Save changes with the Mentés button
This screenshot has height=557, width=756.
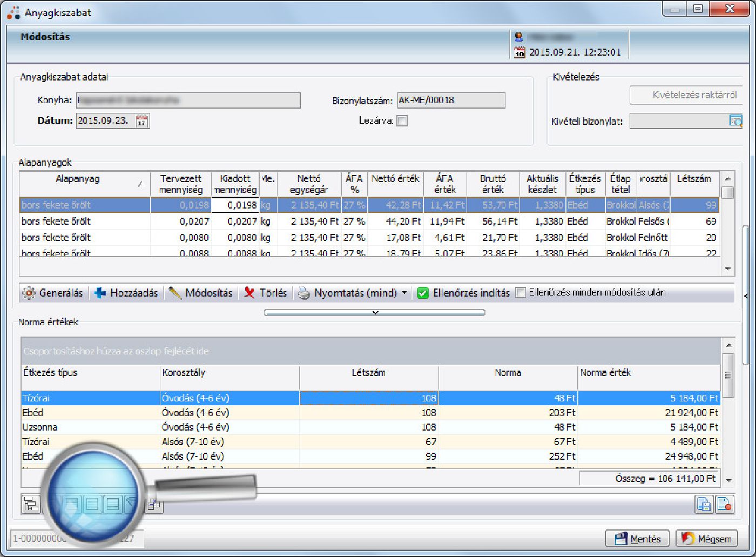pyautogui.click(x=637, y=539)
